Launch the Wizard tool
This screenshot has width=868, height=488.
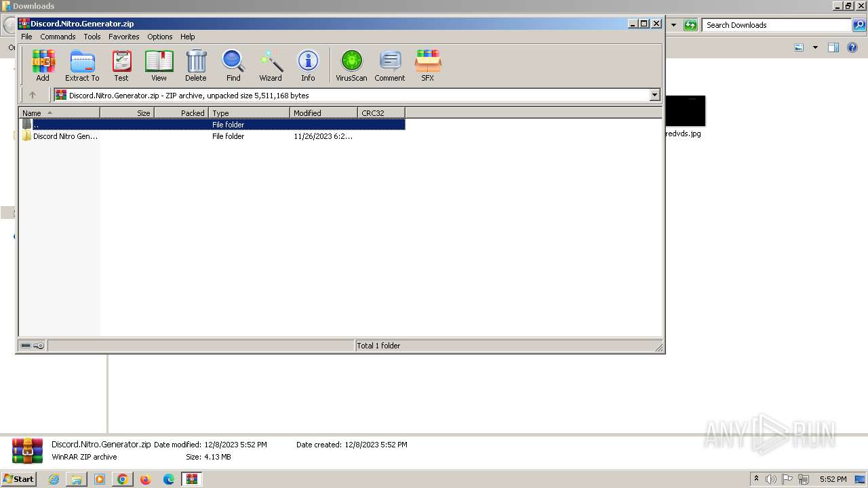[271, 66]
